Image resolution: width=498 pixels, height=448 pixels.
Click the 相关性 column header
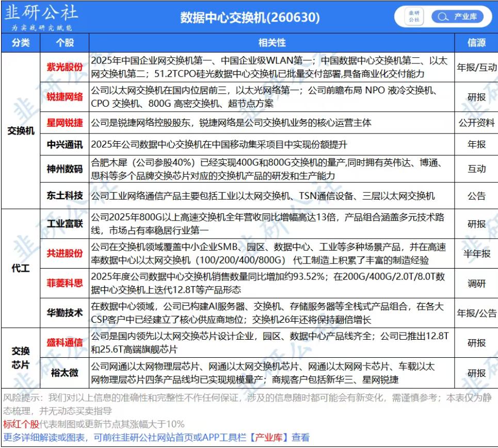click(x=272, y=42)
